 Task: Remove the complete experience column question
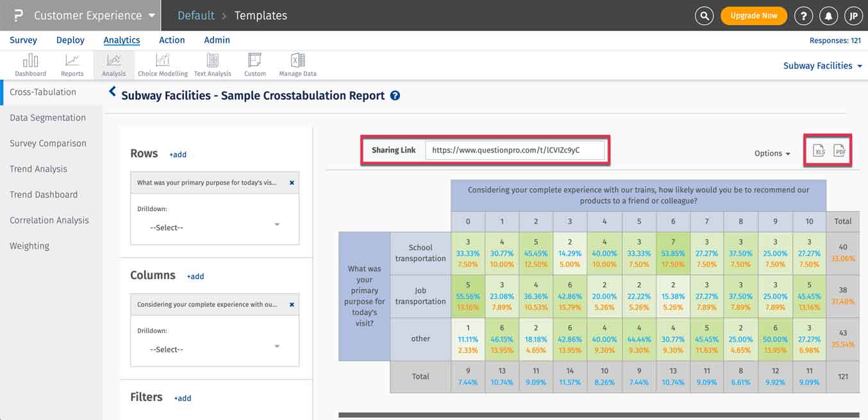[292, 305]
